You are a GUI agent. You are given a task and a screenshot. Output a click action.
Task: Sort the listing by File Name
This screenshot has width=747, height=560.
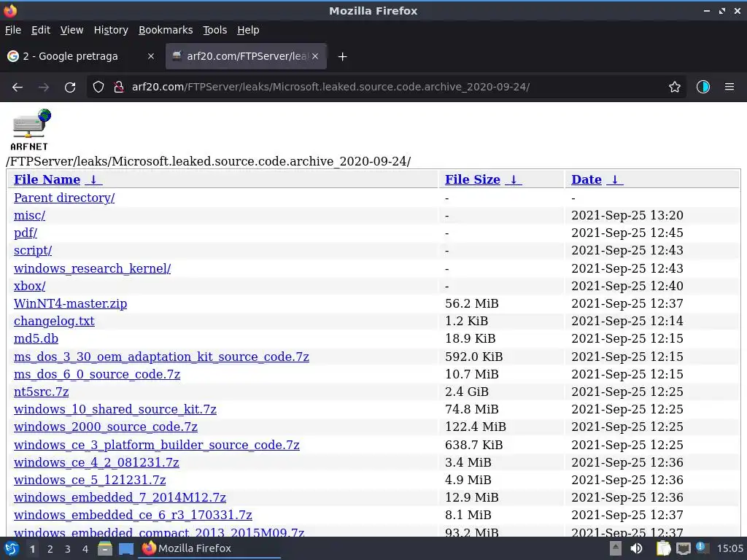[47, 179]
